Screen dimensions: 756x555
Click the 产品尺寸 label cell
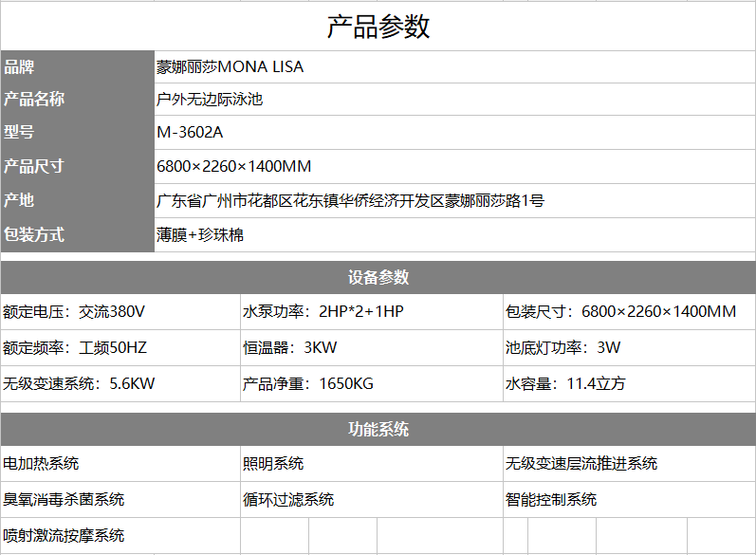click(x=76, y=167)
